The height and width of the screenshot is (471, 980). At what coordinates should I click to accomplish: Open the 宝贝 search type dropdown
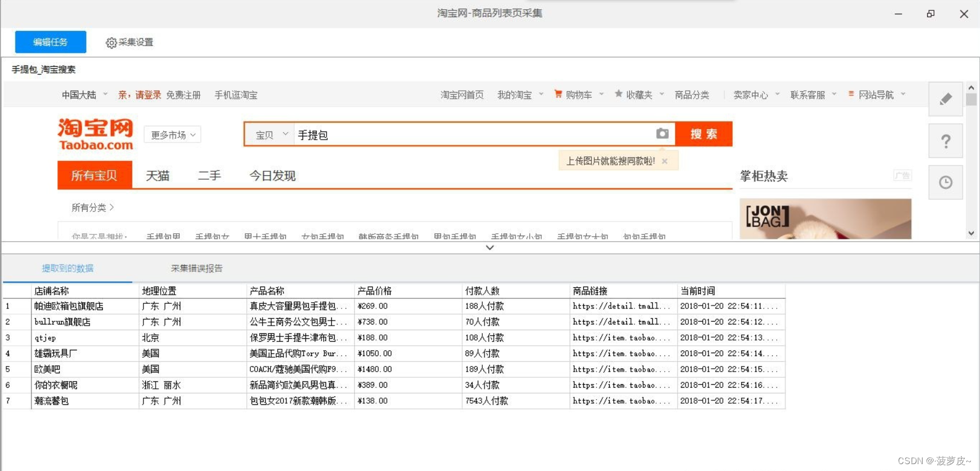[x=272, y=134]
